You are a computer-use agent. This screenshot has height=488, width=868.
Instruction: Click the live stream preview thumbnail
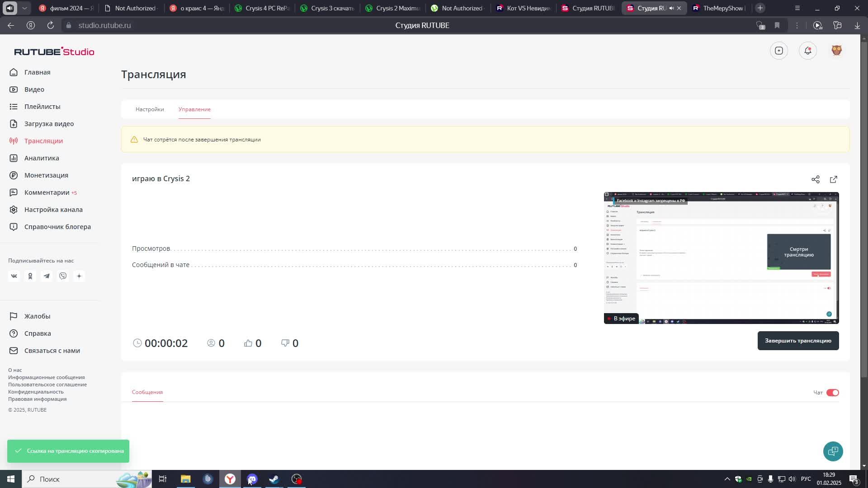click(x=721, y=258)
